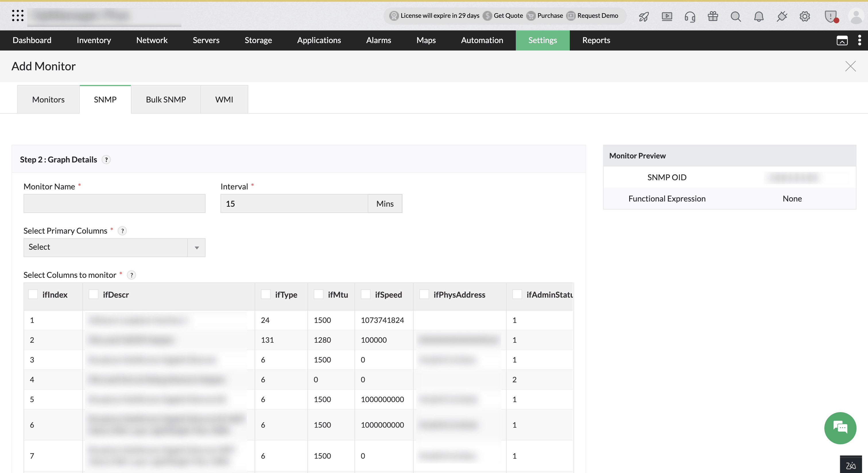Viewport: 868px width, 473px height.
Task: Open the Network menu
Action: pyautogui.click(x=152, y=40)
